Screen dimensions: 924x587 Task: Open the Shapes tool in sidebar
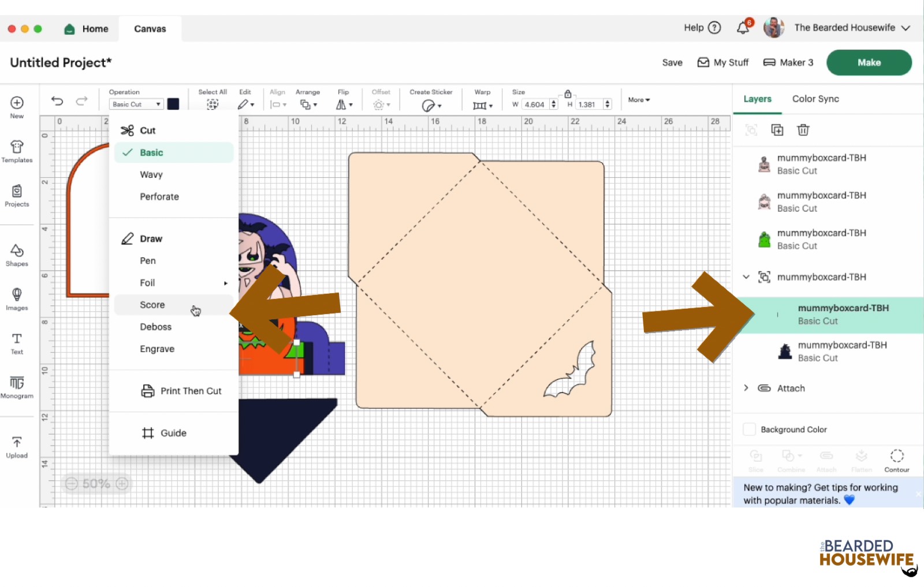pos(17,255)
